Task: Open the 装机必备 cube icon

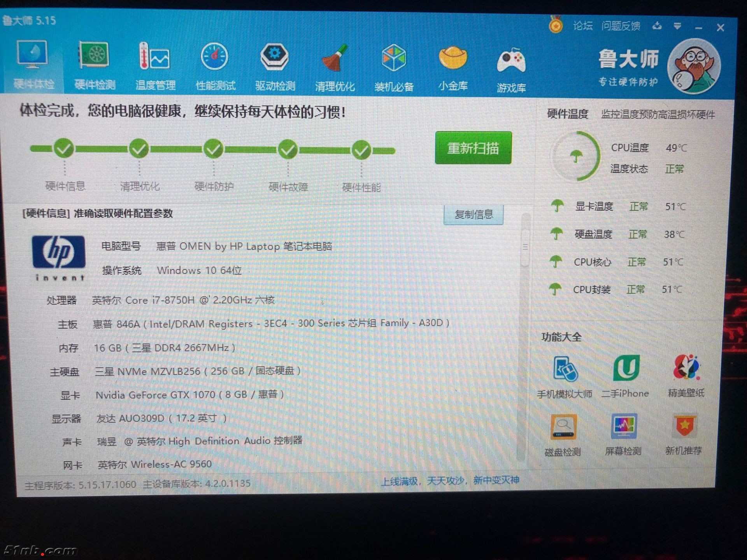Action: click(393, 58)
